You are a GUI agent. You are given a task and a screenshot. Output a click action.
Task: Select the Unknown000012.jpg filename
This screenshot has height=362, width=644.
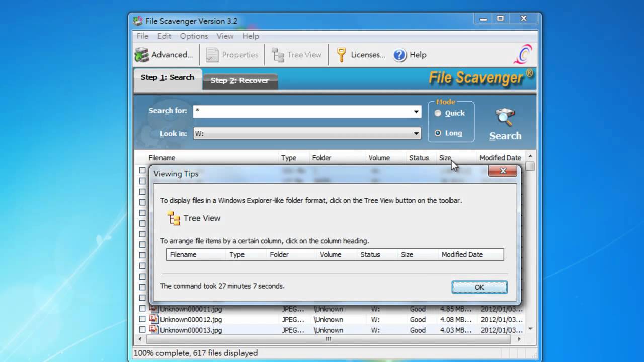(191, 319)
